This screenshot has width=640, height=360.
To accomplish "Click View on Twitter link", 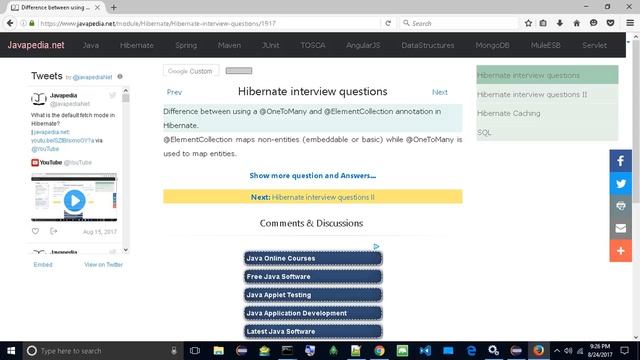I will [103, 264].
